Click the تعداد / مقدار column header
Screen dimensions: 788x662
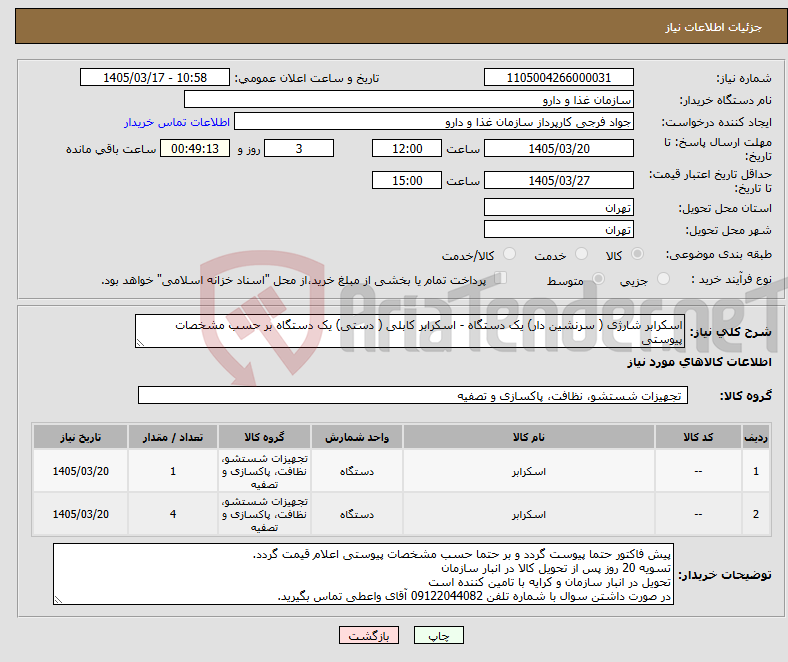173,437
